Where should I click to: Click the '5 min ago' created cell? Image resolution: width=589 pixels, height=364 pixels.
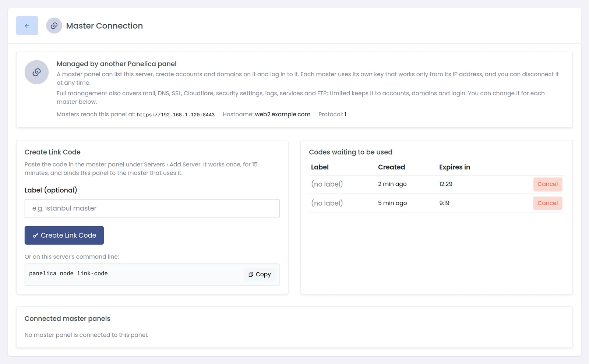[x=392, y=203]
